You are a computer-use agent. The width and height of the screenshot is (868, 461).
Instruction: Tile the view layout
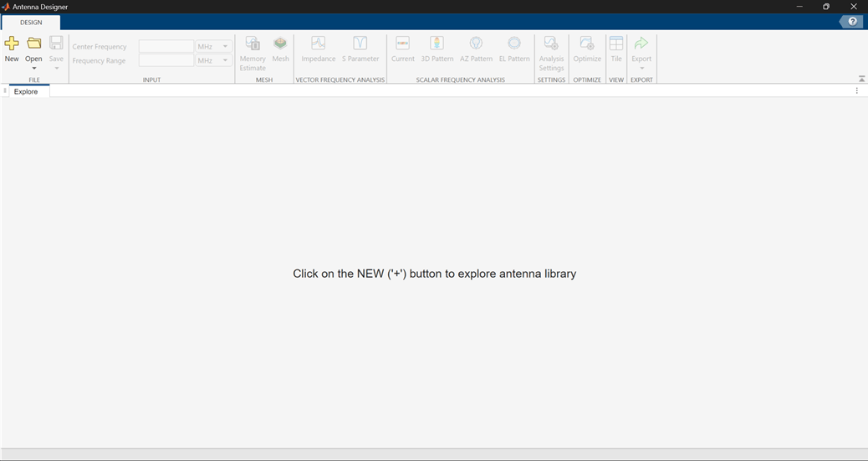616,44
